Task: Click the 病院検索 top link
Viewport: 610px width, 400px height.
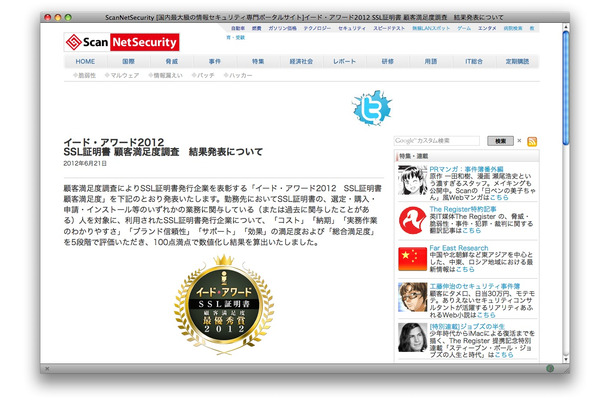Action: click(x=513, y=28)
